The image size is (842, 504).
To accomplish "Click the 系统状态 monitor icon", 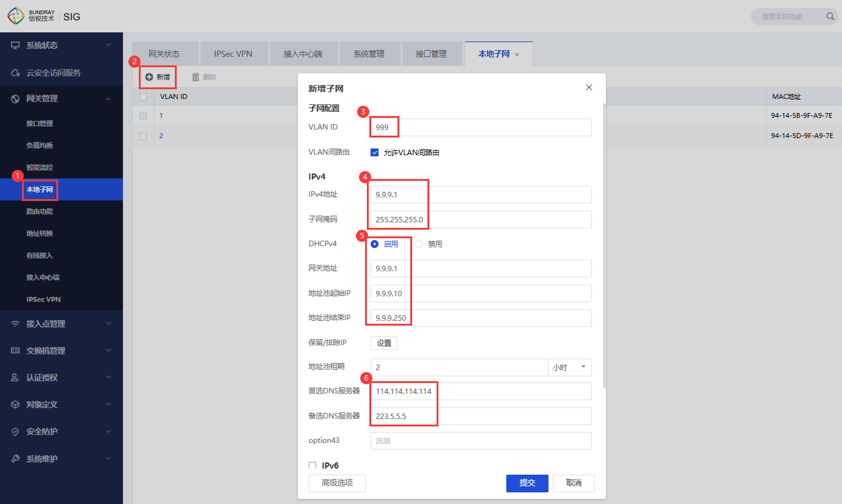I will (x=15, y=45).
